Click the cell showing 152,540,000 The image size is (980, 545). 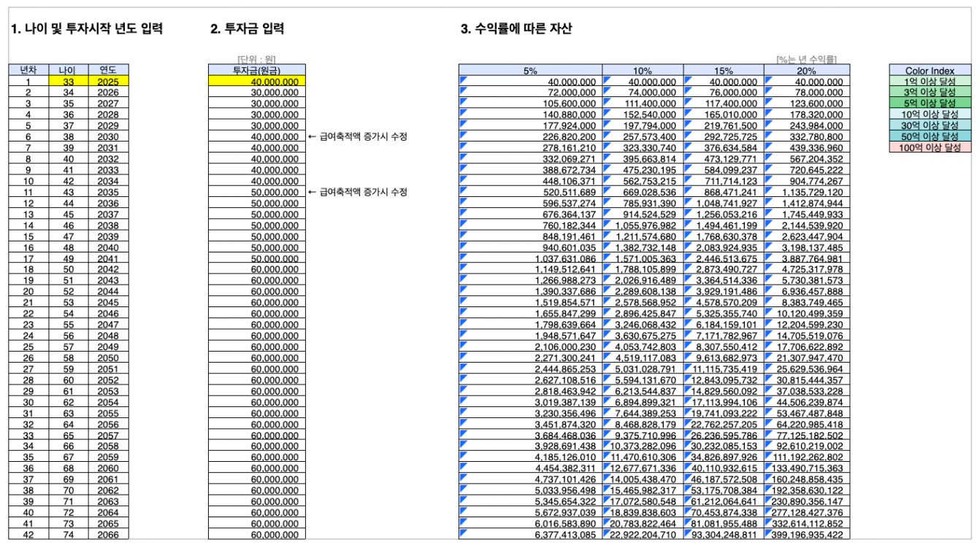coord(642,115)
